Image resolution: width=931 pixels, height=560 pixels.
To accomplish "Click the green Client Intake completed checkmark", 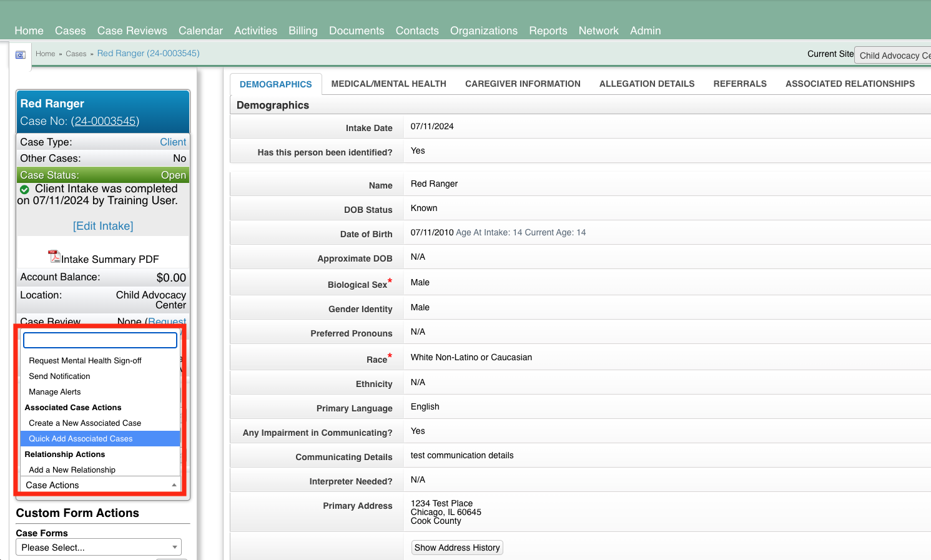I will (x=24, y=189).
